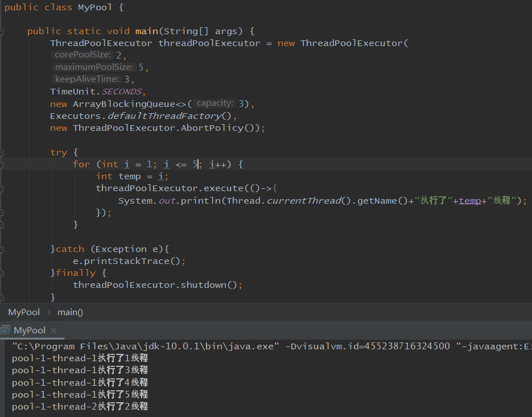Click main() in the breadcrumb bar

click(70, 312)
